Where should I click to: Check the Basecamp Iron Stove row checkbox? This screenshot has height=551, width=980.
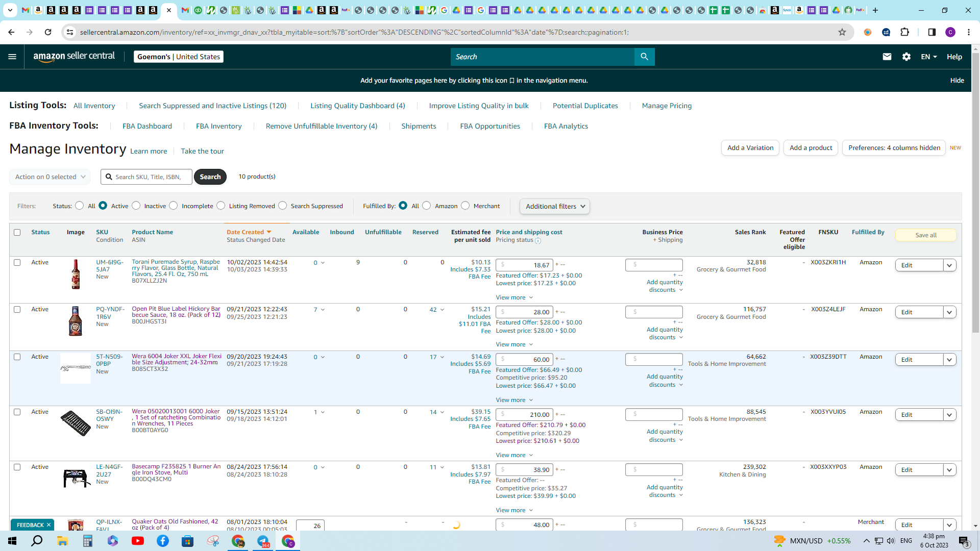[x=17, y=467]
